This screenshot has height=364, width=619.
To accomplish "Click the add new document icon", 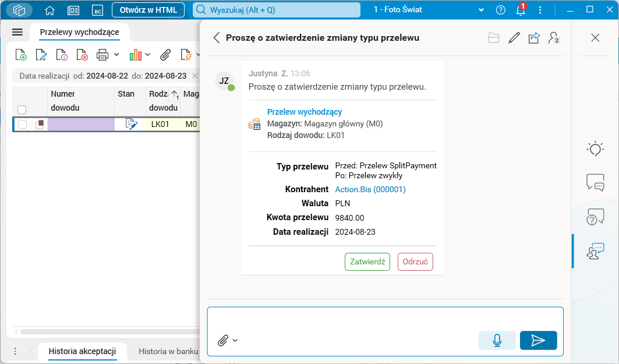I will pyautogui.click(x=21, y=55).
